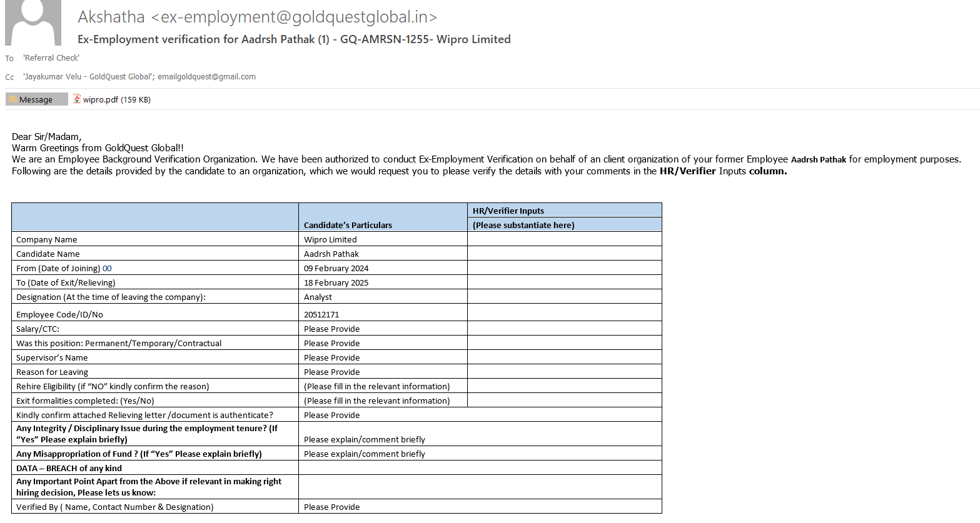The width and height of the screenshot is (980, 523).
Task: Click 'Please Provide' in Reason for Leaving row
Action: pyautogui.click(x=332, y=372)
